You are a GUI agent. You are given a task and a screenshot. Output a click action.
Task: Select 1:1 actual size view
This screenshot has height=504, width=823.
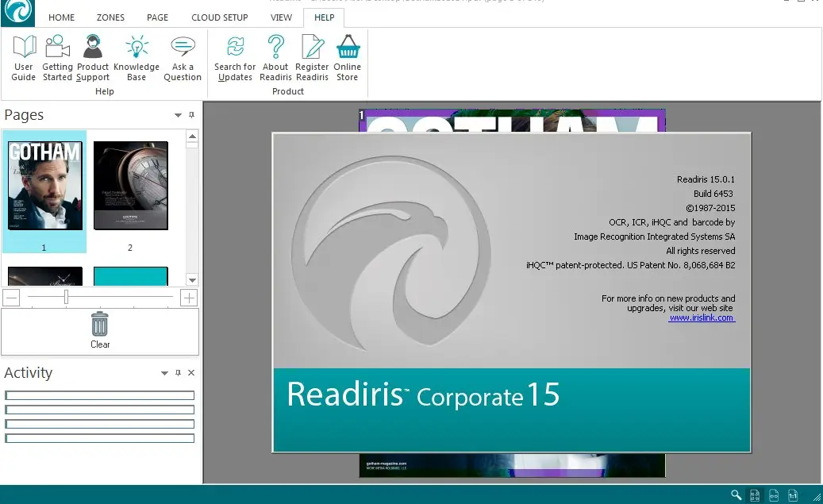point(793,494)
